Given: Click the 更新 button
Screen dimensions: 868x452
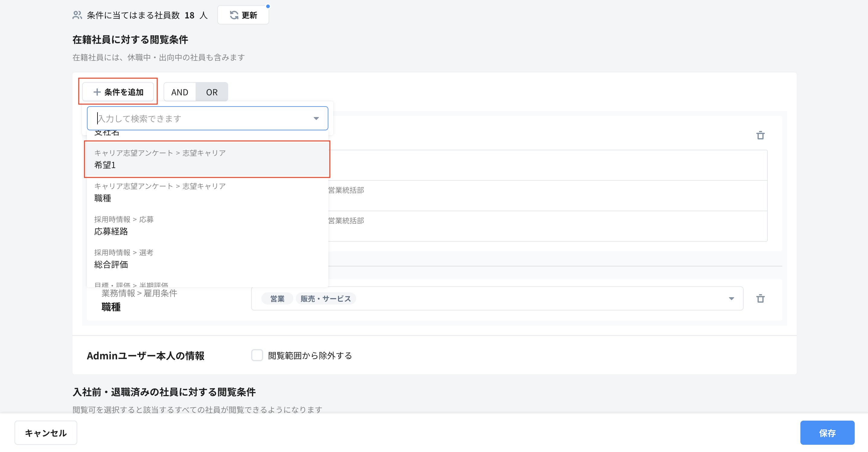Looking at the screenshot, I should (x=243, y=15).
